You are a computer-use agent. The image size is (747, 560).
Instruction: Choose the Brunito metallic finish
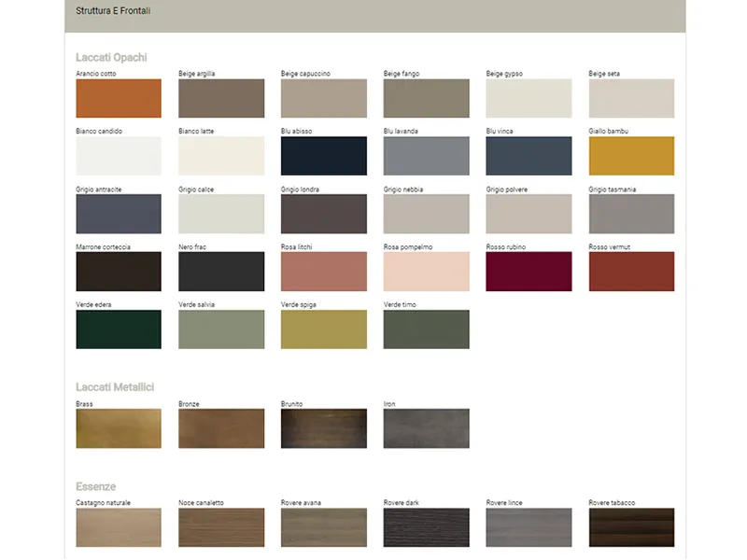[x=323, y=428]
